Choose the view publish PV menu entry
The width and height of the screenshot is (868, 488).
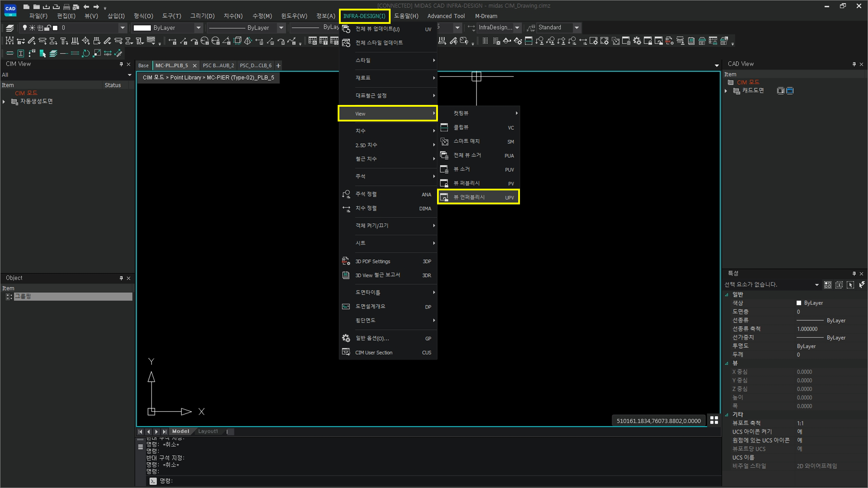478,183
